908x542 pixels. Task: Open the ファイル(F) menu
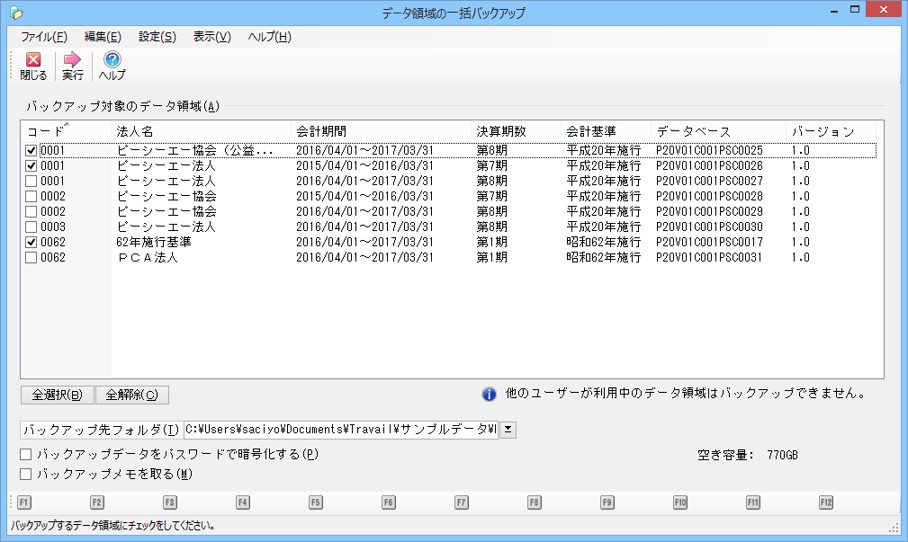[44, 37]
